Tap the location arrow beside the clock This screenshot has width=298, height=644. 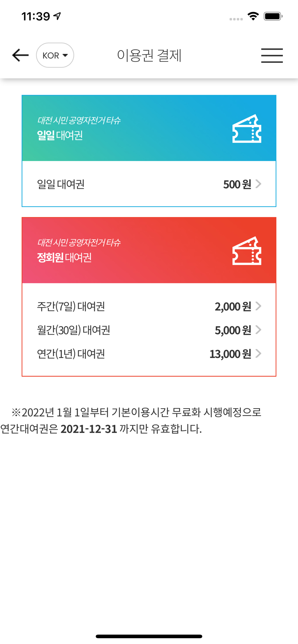(x=57, y=16)
